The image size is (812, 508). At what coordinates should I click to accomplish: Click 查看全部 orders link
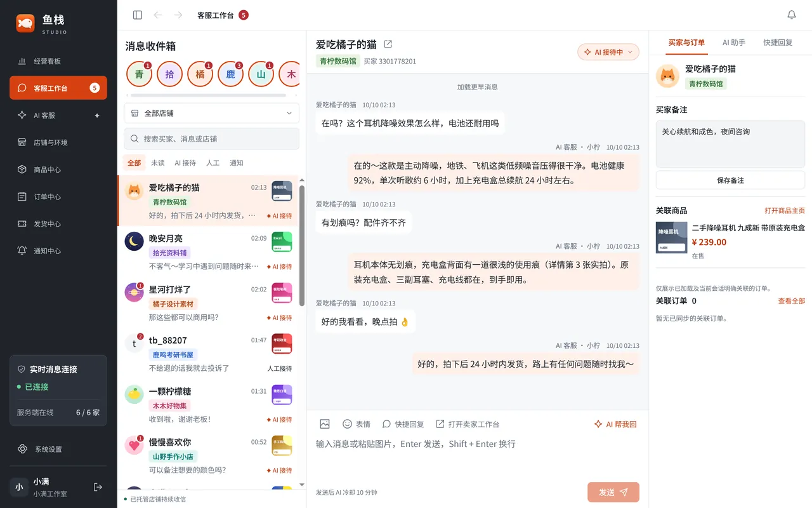coord(792,301)
